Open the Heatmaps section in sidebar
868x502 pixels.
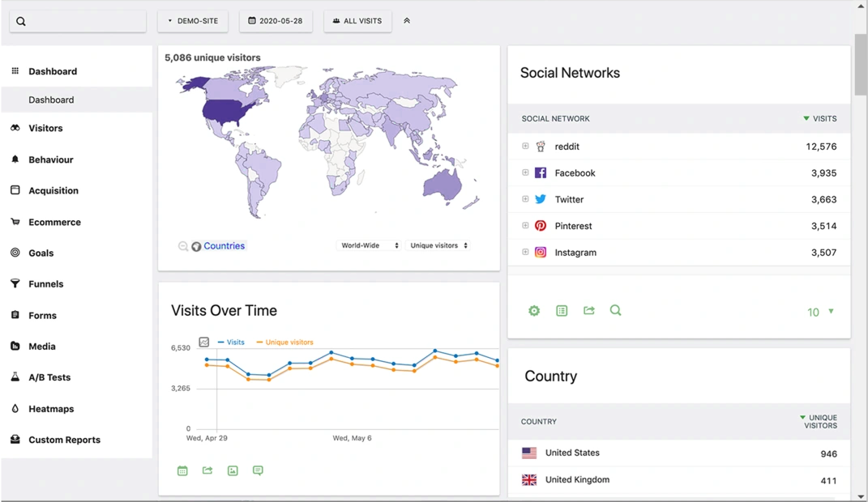pos(51,409)
